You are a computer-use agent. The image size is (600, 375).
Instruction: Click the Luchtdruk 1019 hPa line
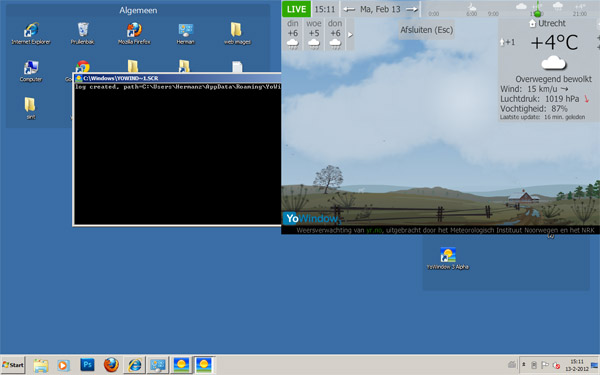[540, 99]
